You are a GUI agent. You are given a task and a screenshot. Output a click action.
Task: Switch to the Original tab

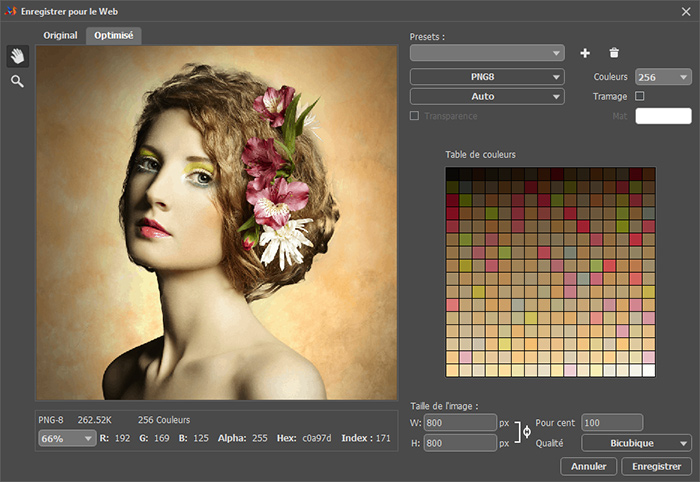point(60,35)
